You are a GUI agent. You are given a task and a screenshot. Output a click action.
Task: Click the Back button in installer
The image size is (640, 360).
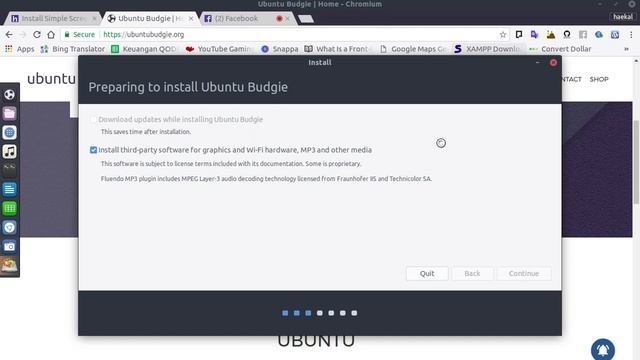point(472,273)
